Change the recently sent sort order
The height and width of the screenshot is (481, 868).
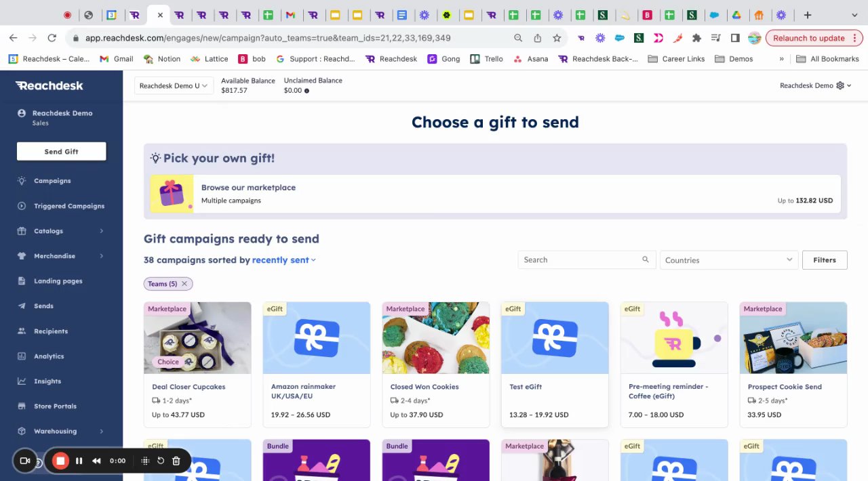[x=283, y=260]
